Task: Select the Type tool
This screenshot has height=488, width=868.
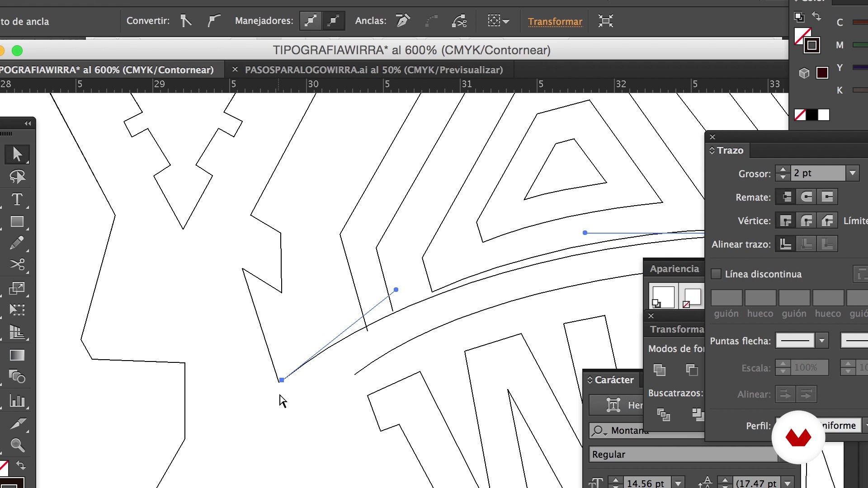Action: [17, 199]
